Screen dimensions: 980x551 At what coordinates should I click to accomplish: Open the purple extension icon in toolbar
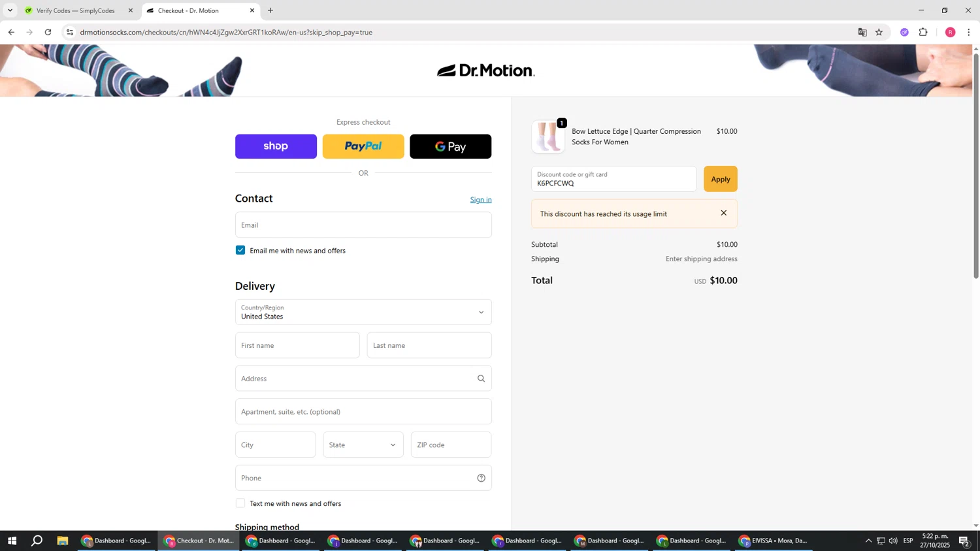[904, 32]
